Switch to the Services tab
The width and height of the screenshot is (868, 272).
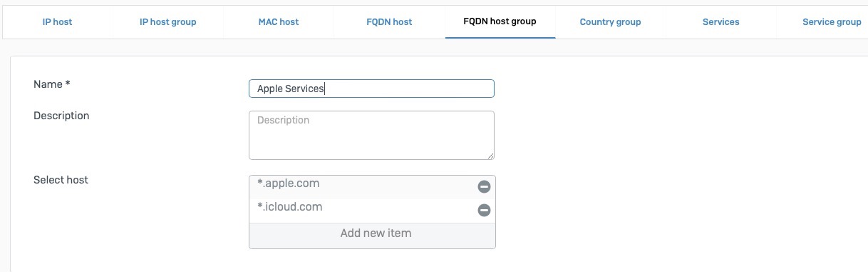(720, 22)
